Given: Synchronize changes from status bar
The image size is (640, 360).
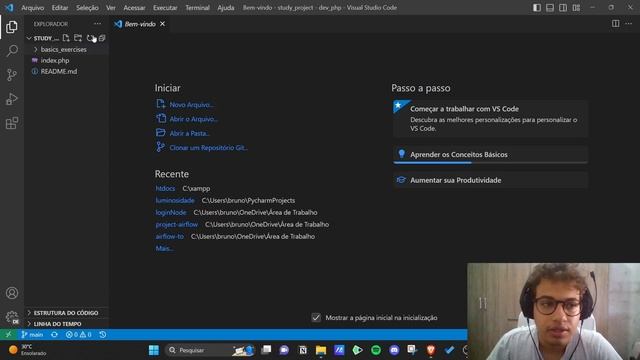Looking at the screenshot, I should click(x=54, y=334).
